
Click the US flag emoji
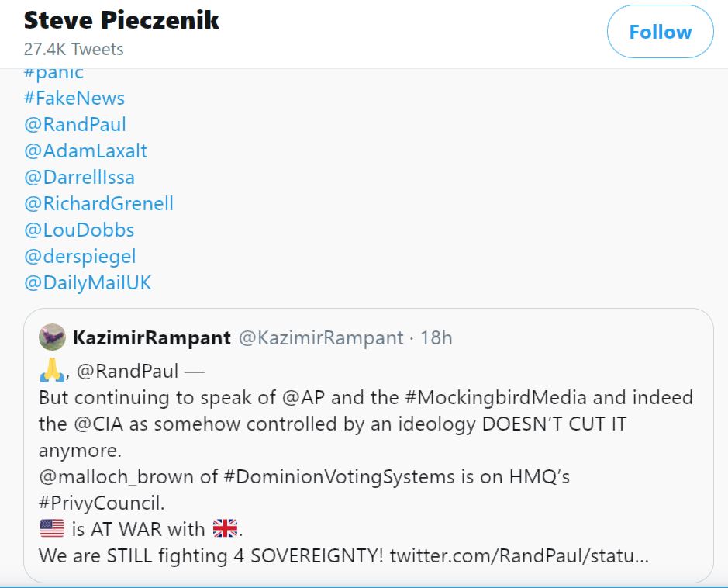[52, 528]
